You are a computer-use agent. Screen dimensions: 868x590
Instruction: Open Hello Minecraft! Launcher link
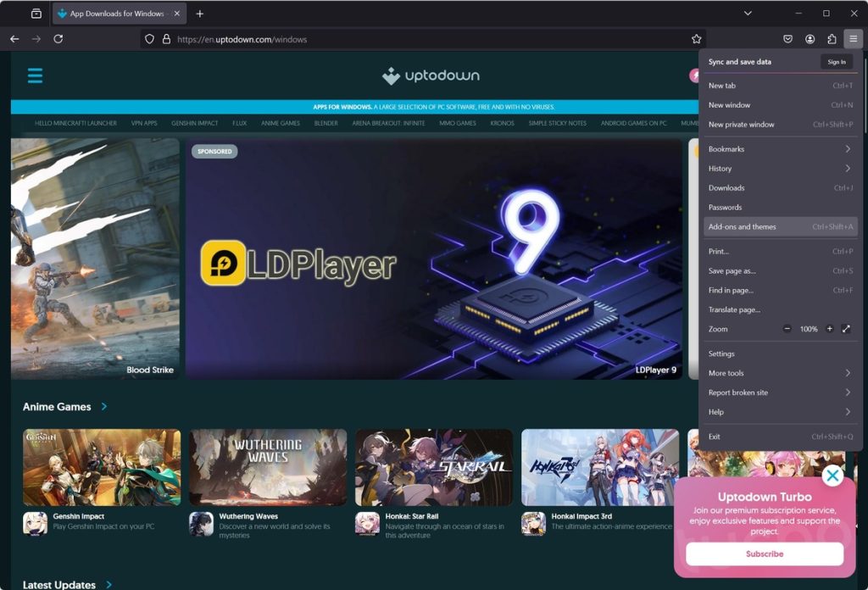click(75, 123)
